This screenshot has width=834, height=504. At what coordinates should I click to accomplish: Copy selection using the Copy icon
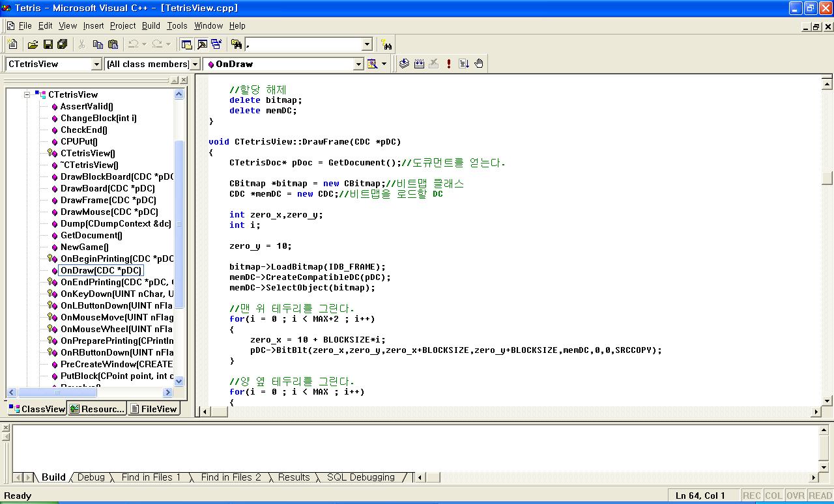pos(98,44)
